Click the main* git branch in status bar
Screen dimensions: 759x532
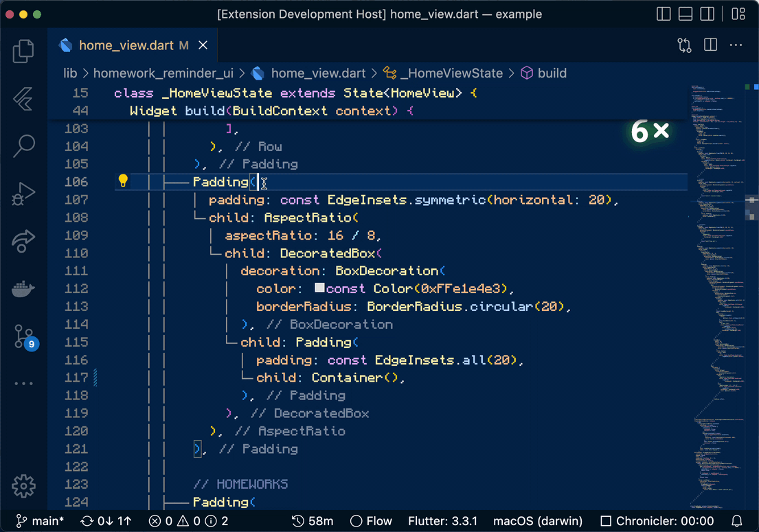(x=40, y=521)
